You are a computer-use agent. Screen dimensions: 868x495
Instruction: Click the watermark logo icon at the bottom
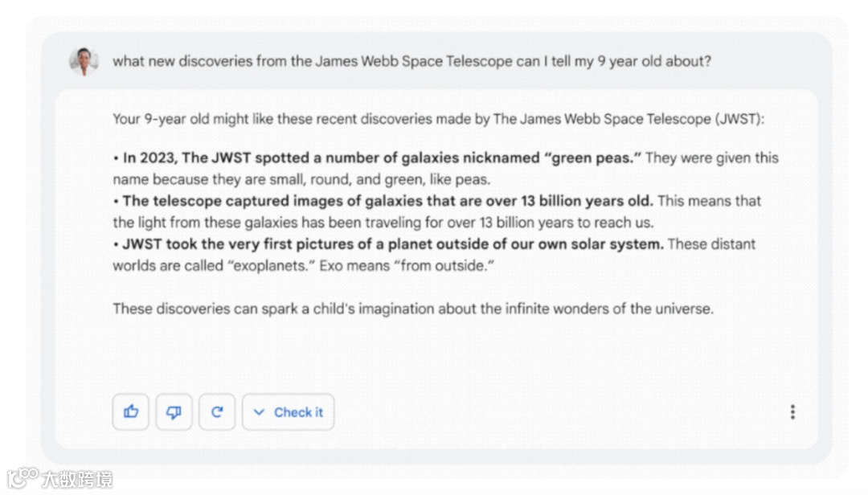(x=23, y=478)
